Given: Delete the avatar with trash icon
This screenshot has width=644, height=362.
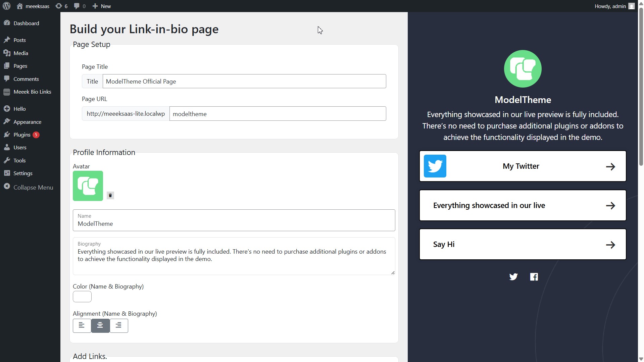Looking at the screenshot, I should 110,195.
